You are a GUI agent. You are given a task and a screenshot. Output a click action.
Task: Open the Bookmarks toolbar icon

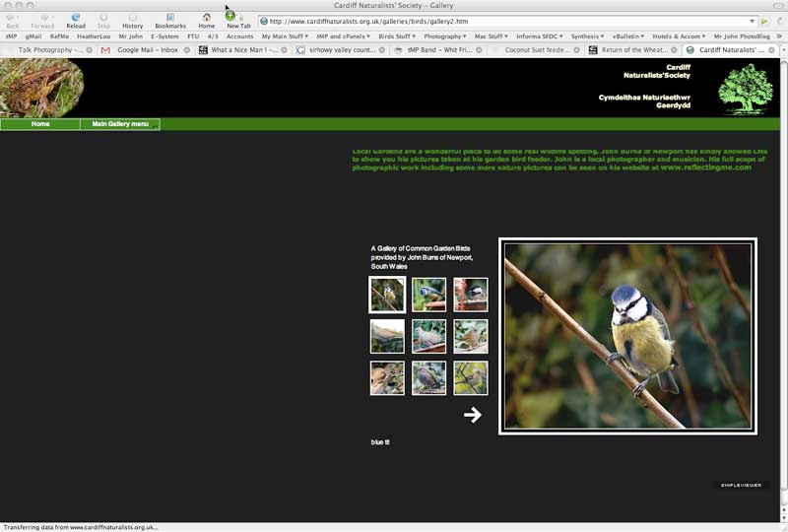click(x=169, y=18)
